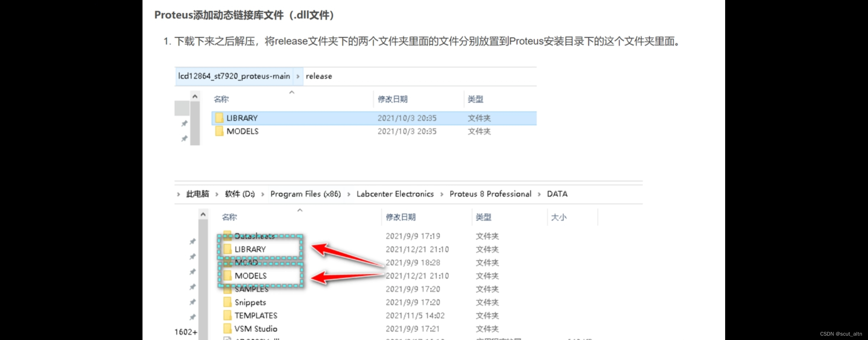Click the release breadcrumb segment
Screen dimensions: 868x340
coord(319,76)
